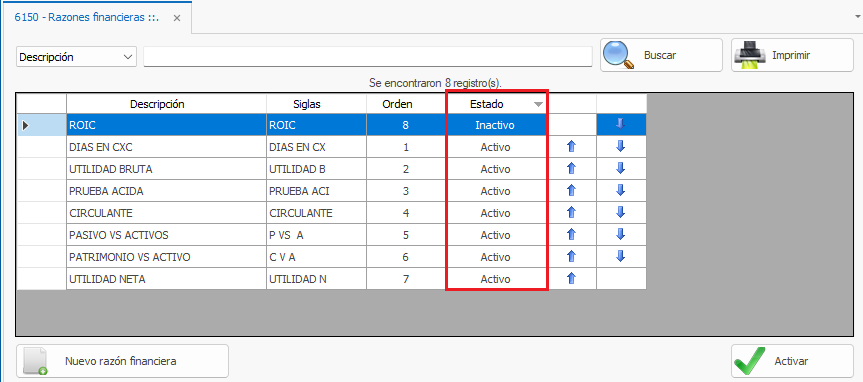Click the down arrow in ROIC row
This screenshot has width=863, height=382.
coord(621,125)
